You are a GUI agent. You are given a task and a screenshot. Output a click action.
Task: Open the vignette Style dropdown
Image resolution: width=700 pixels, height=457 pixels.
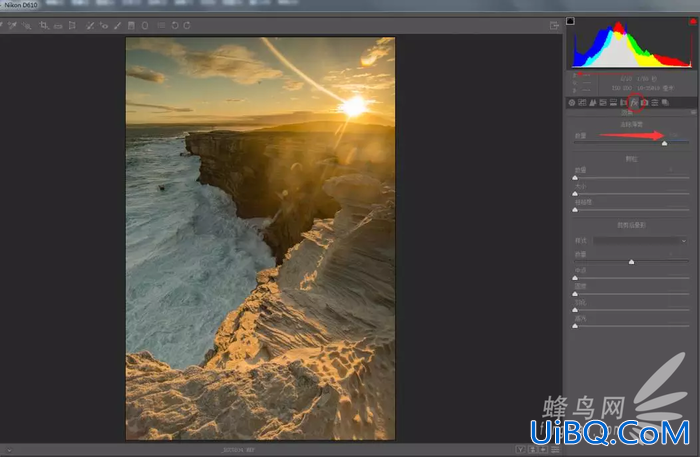(640, 241)
